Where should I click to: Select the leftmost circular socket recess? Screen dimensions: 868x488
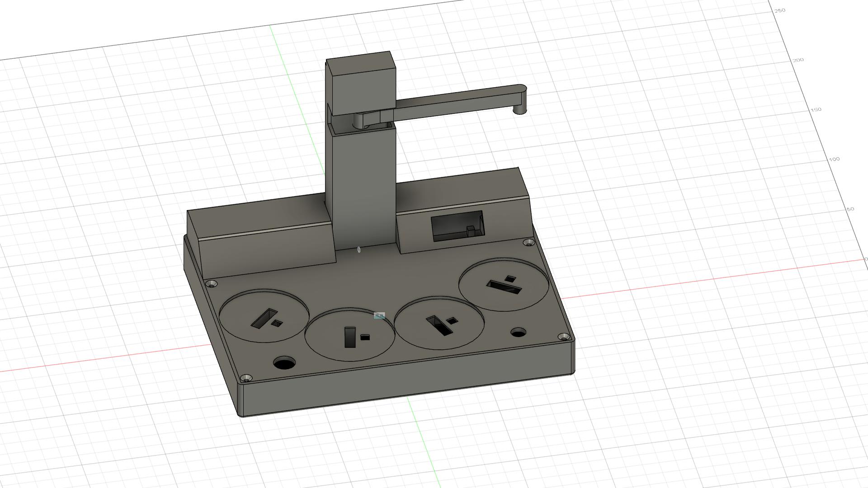[264, 315]
